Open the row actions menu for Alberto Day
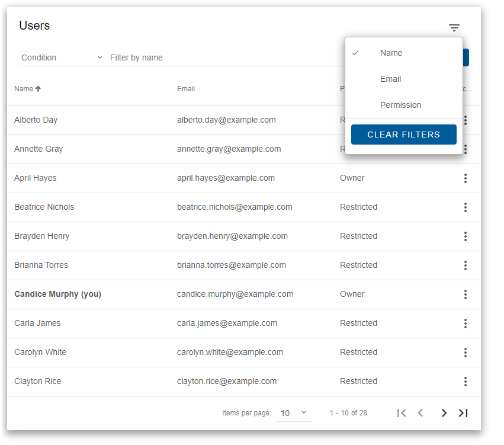 [466, 120]
